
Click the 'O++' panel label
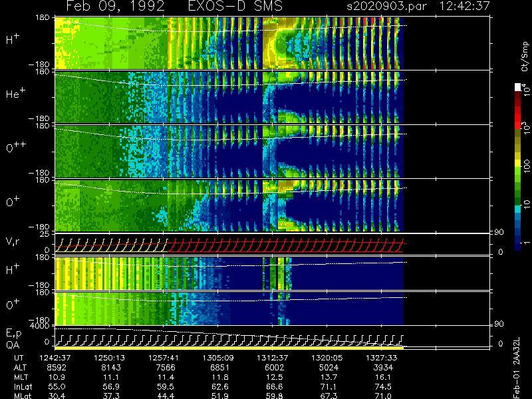click(15, 146)
